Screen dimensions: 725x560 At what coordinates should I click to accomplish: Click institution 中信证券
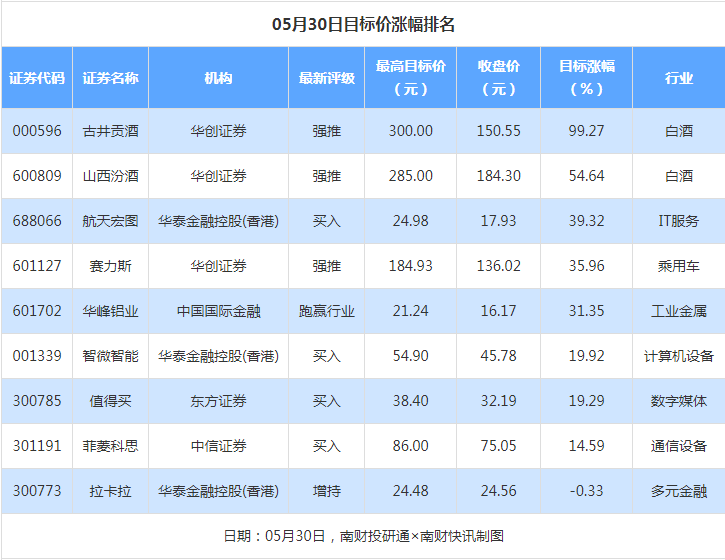tap(218, 445)
